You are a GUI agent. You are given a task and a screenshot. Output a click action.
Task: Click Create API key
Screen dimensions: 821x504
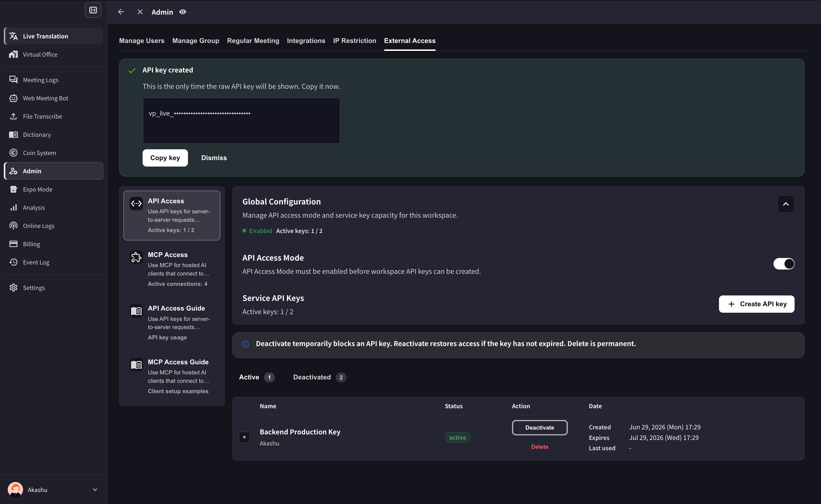click(x=756, y=304)
